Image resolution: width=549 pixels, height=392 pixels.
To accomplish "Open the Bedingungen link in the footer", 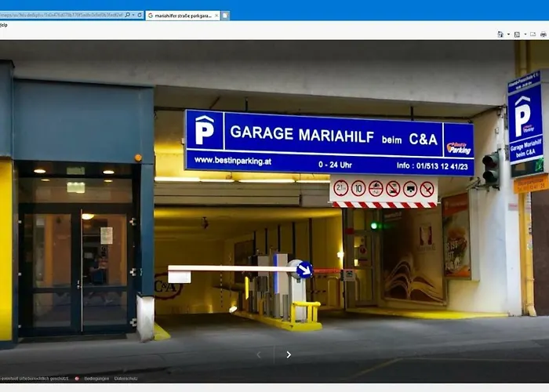I will click(95, 379).
